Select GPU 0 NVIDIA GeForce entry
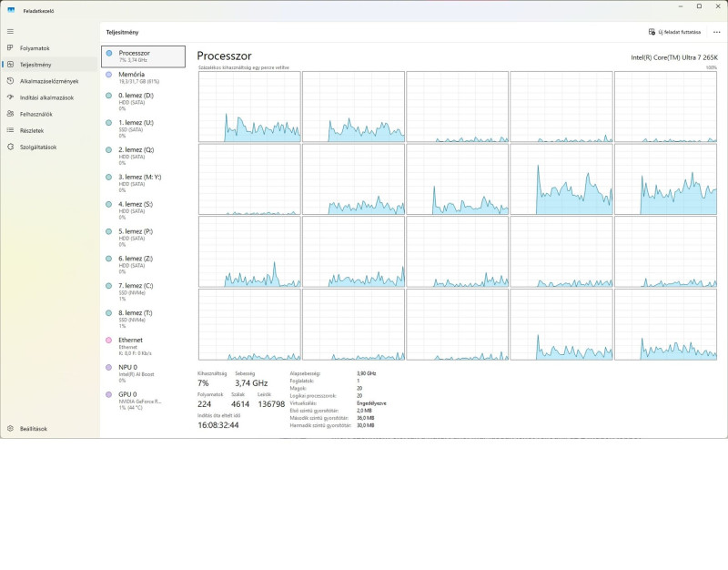This screenshot has width=728, height=570. click(143, 401)
